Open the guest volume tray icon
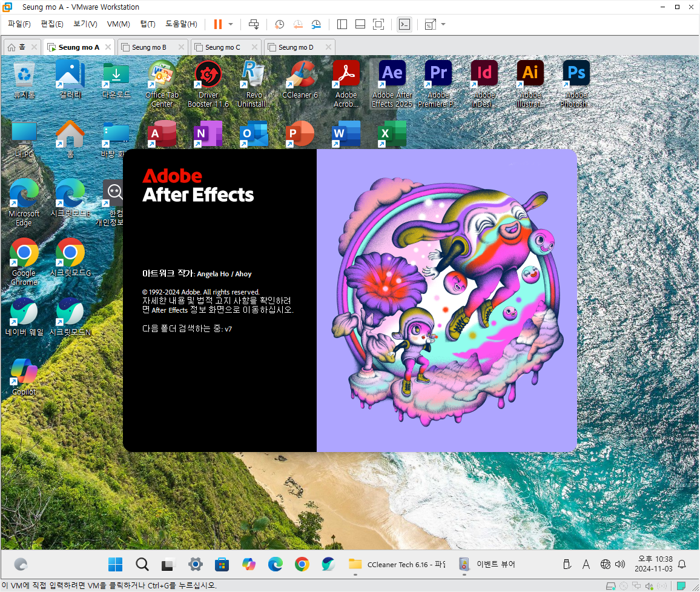Image resolution: width=700 pixels, height=592 pixels. click(620, 564)
